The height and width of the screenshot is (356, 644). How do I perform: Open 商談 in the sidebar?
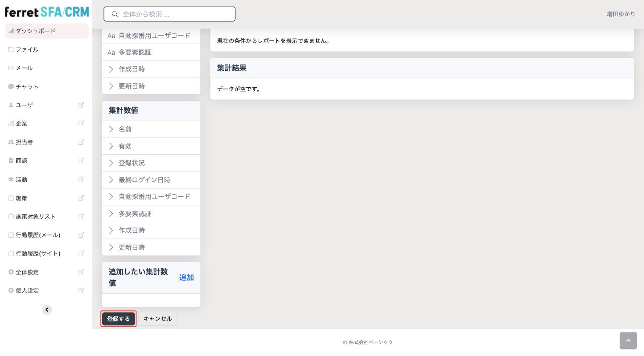(x=21, y=160)
